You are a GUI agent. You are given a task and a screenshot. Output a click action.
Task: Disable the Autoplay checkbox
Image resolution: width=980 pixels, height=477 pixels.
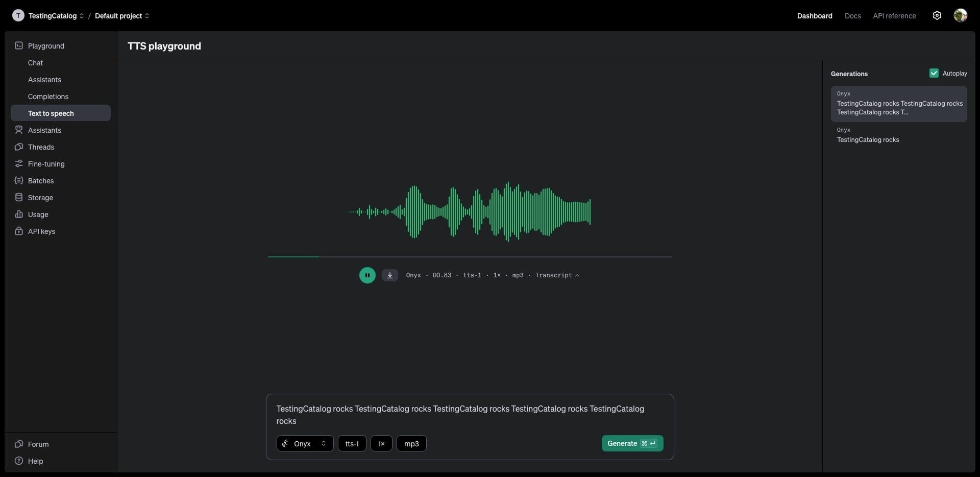[934, 73]
